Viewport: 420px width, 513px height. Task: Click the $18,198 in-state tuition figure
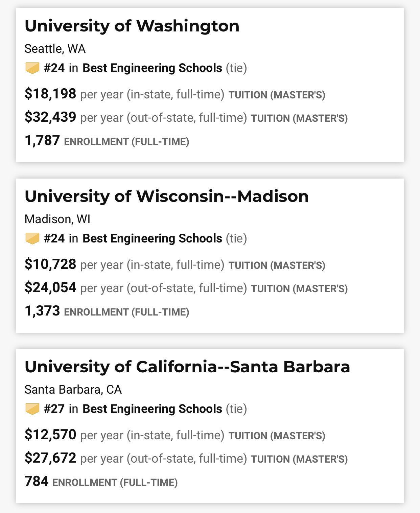[50, 94]
